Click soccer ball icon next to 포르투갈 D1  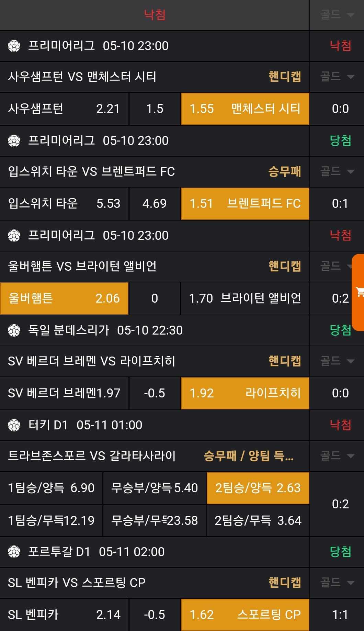14,552
